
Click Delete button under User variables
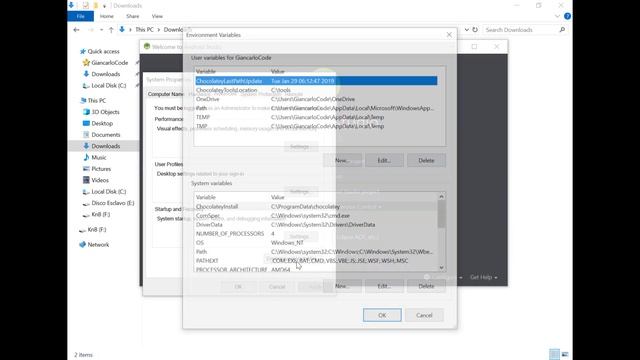(x=426, y=160)
